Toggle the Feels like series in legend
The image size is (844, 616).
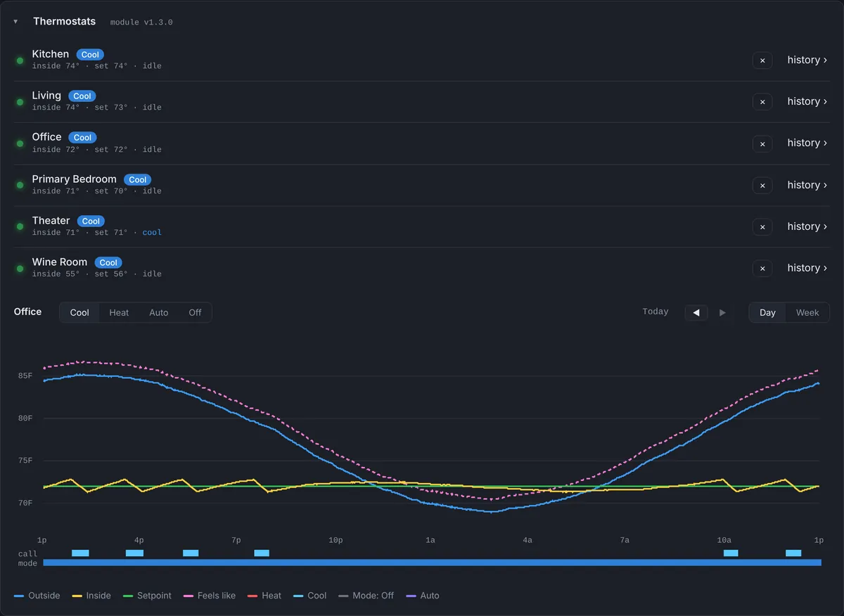(x=210, y=596)
